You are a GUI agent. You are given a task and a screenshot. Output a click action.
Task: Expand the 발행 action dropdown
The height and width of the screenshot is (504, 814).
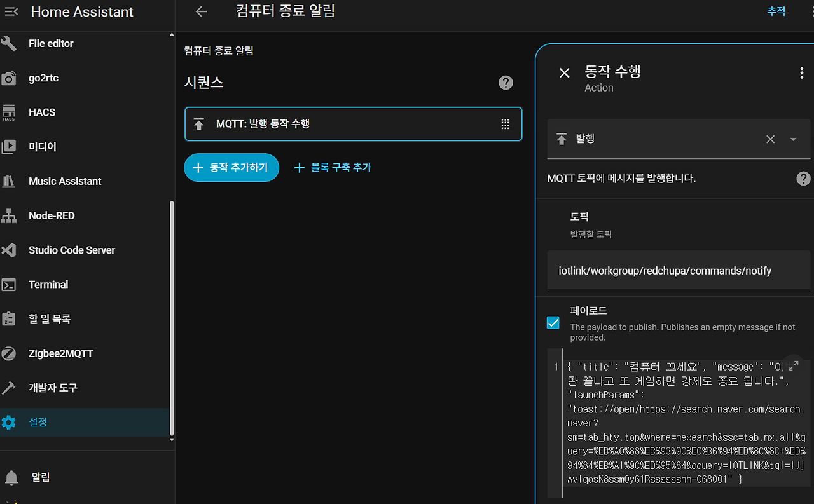tap(793, 139)
